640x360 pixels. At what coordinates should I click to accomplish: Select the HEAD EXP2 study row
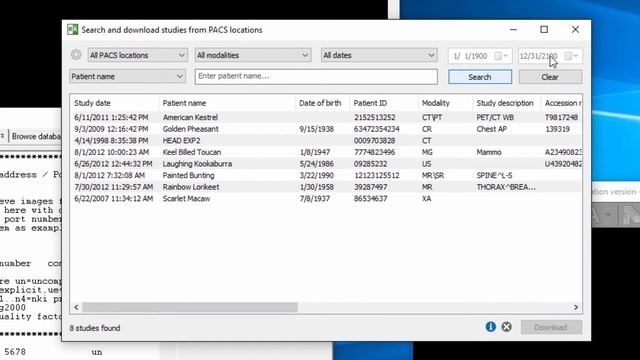point(326,140)
